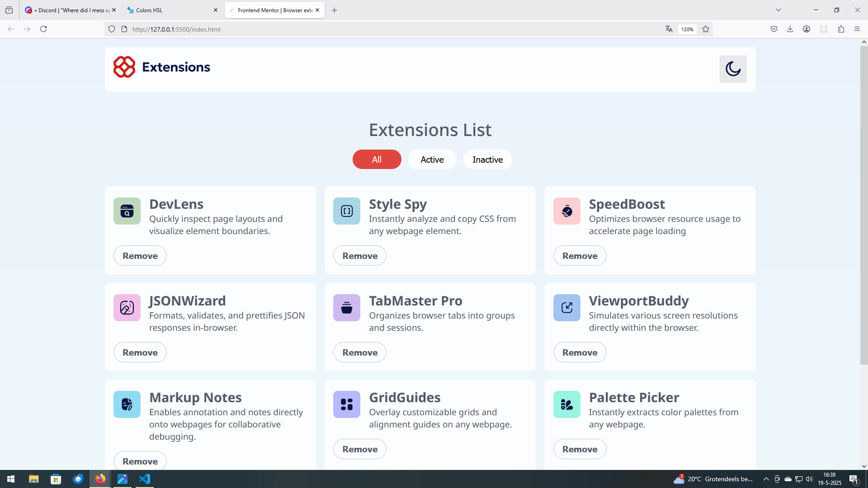Click the TabMaster Pro extension icon
Viewport: 868px width, 488px height.
coord(347,308)
